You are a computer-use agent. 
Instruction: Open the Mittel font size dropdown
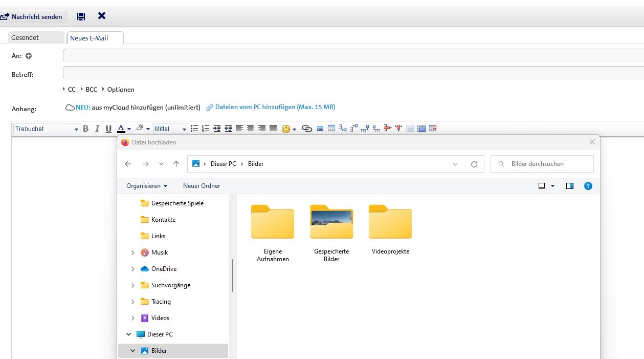(170, 129)
